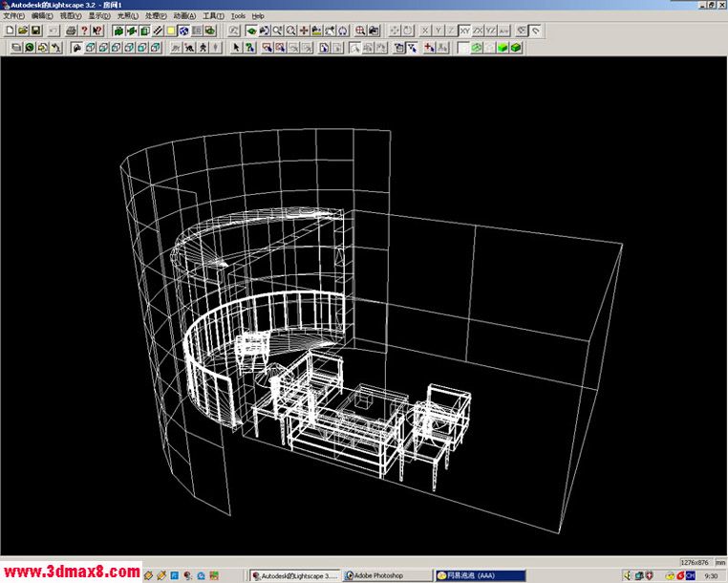This screenshot has height=583, width=728.
Task: Click the yellow square icon
Action: tap(171, 31)
